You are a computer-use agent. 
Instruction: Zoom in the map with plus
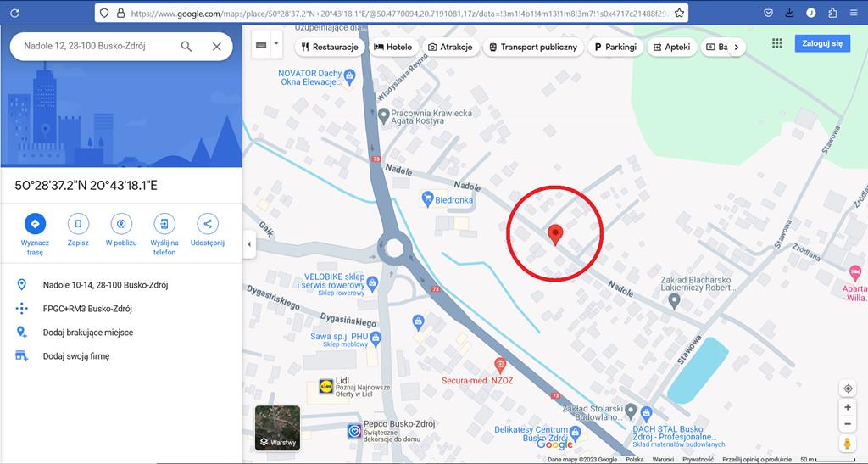[847, 408]
